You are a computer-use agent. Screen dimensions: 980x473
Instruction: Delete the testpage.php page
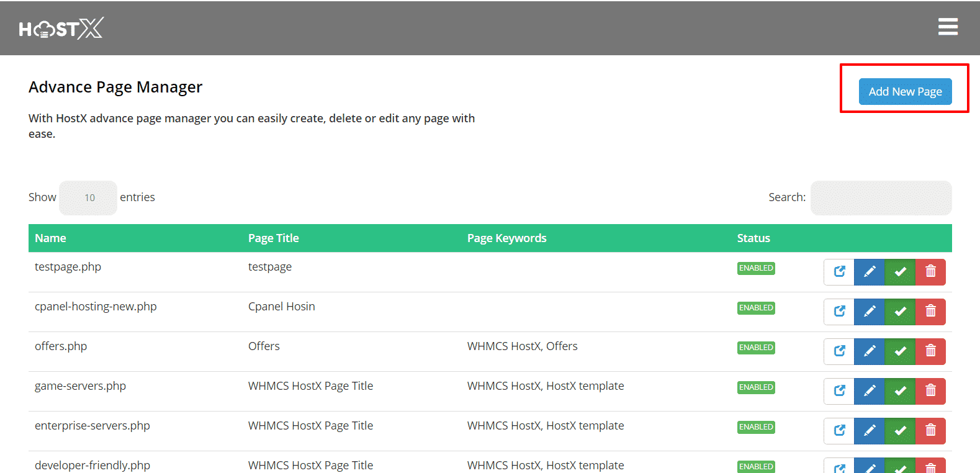click(930, 272)
